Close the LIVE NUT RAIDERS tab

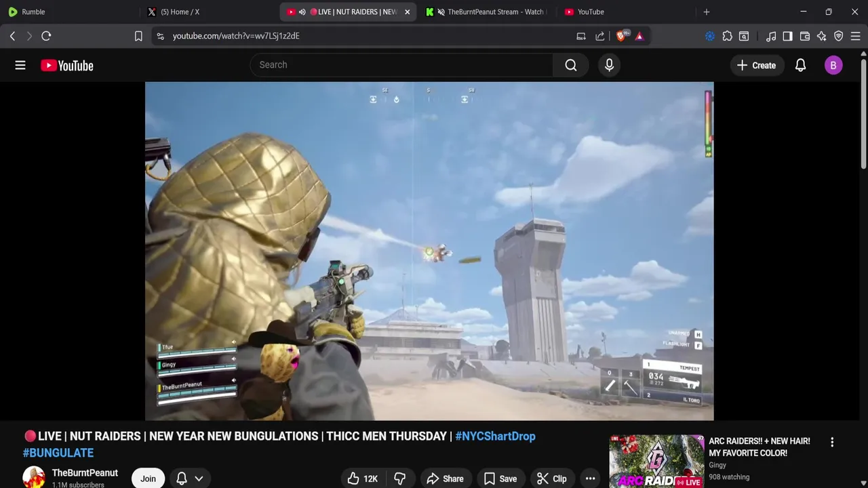pyautogui.click(x=407, y=12)
